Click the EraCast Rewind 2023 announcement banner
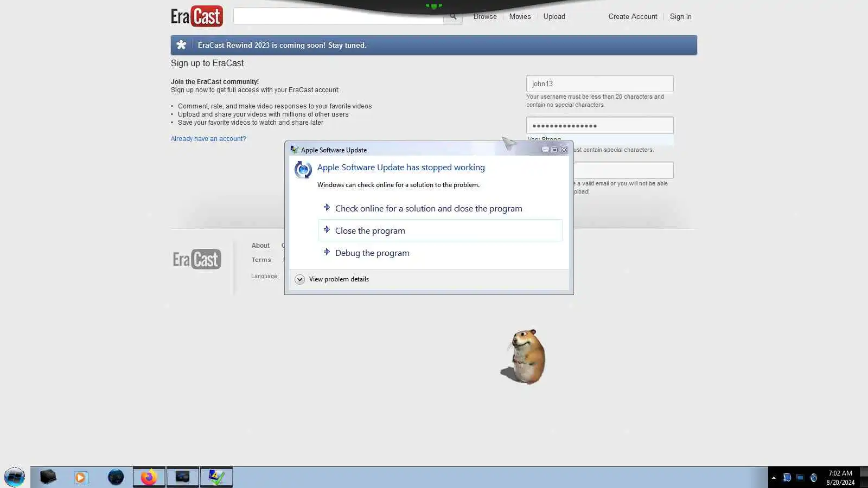Viewport: 868px width, 488px height. click(x=433, y=45)
